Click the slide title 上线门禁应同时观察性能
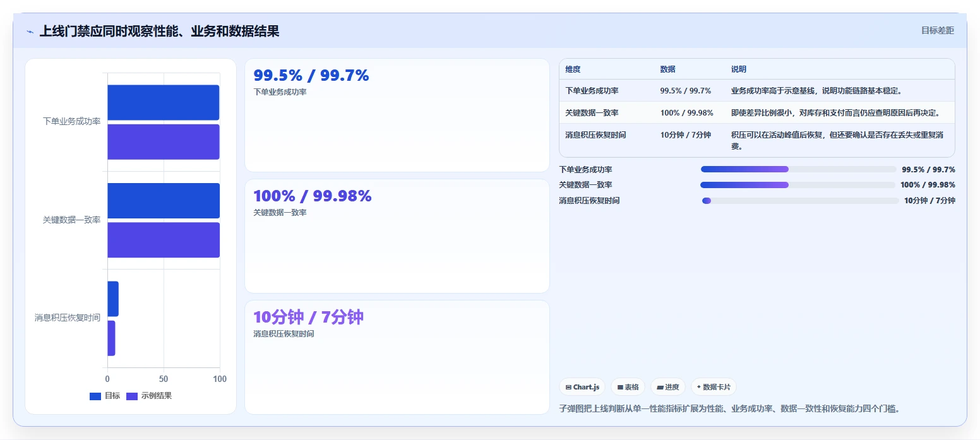The height and width of the screenshot is (440, 980). (x=159, y=31)
